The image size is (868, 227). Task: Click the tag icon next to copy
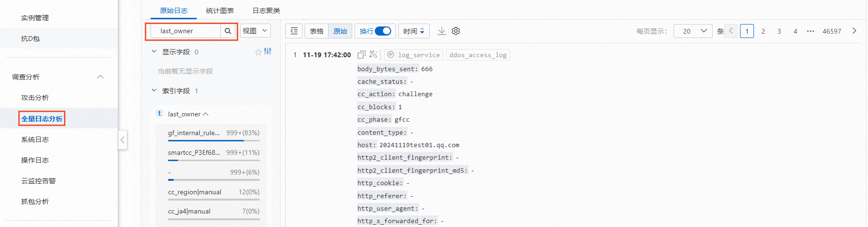tap(373, 54)
